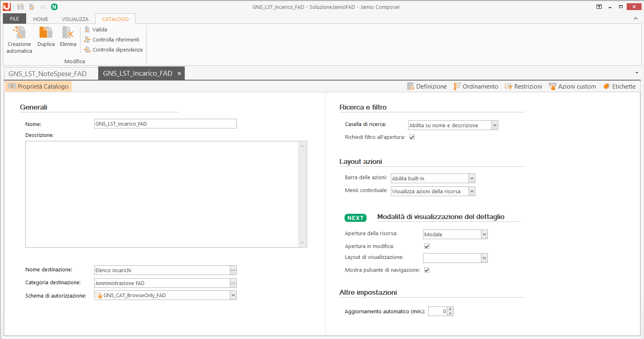Screen dimensions: 644x339
Task: Disable Mostra pulsante di navigazione checkbox
Action: click(427, 270)
